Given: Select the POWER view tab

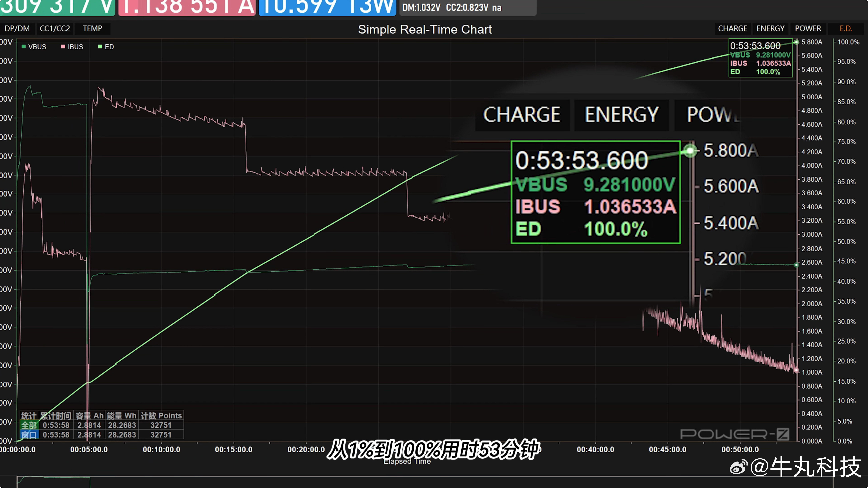Looking at the screenshot, I should tap(808, 29).
